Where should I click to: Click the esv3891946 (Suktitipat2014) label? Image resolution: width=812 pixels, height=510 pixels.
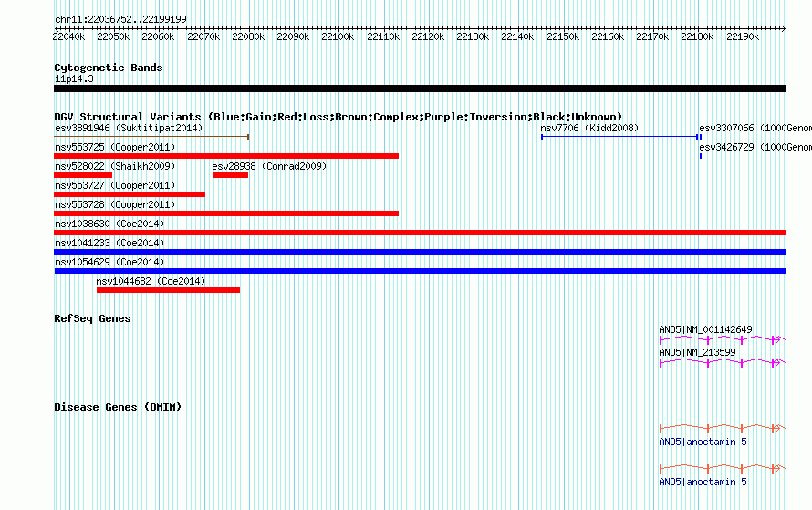tap(129, 128)
